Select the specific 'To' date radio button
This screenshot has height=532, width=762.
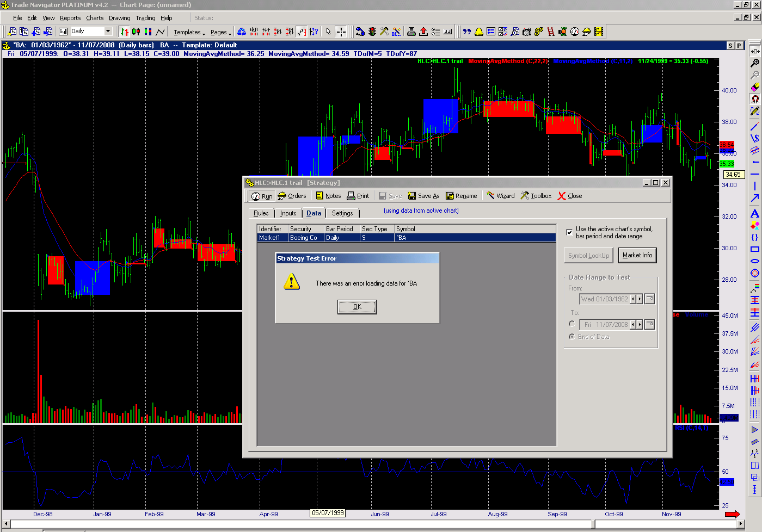click(572, 324)
